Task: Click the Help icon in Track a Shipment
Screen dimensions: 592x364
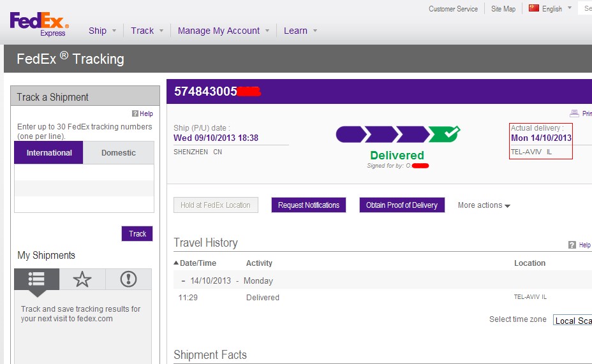Action: tap(135, 113)
